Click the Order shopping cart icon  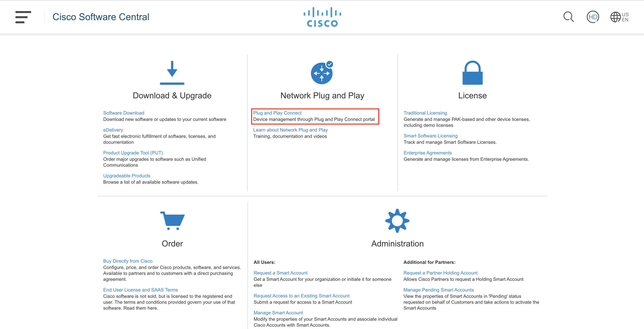172,221
